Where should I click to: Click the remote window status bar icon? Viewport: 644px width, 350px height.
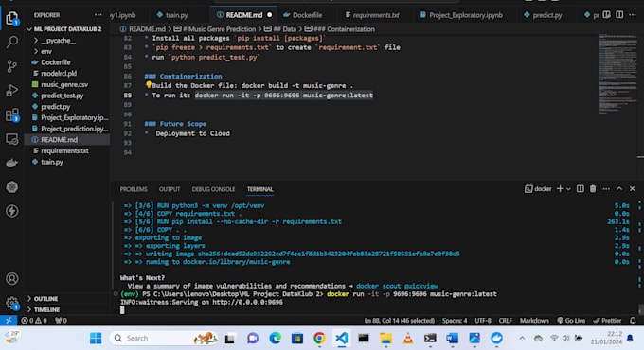[x=9, y=321]
